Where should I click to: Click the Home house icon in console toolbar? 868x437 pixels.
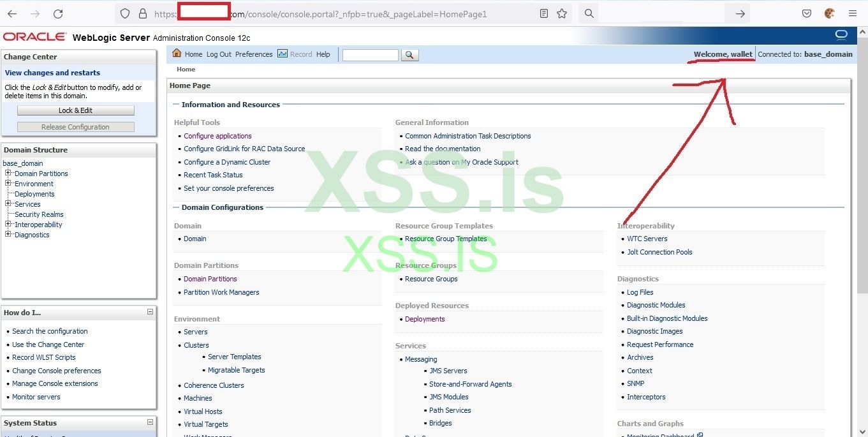[177, 54]
